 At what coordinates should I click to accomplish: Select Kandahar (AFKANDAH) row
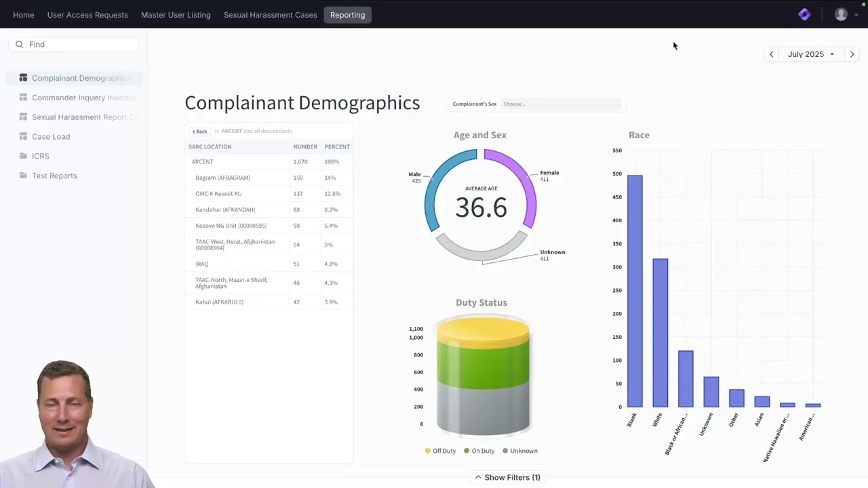[x=269, y=209]
